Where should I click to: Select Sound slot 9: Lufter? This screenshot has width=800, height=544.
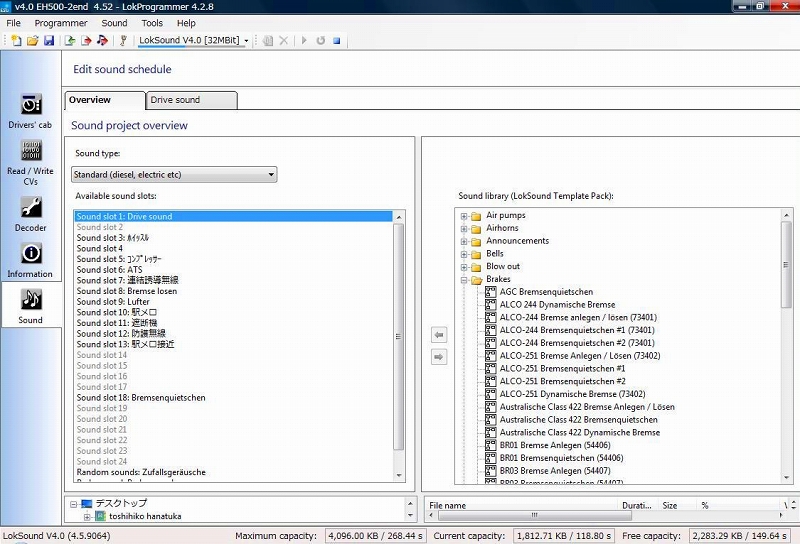coord(234,302)
